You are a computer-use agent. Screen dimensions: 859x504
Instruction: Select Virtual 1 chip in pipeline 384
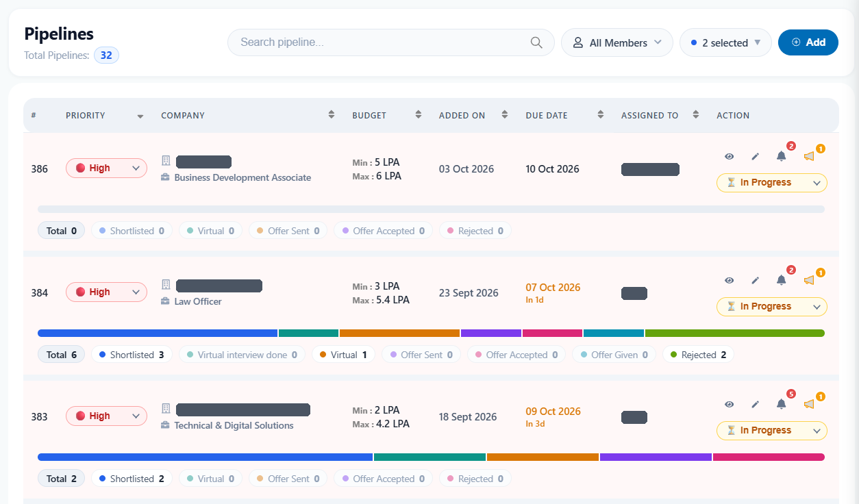pos(343,355)
